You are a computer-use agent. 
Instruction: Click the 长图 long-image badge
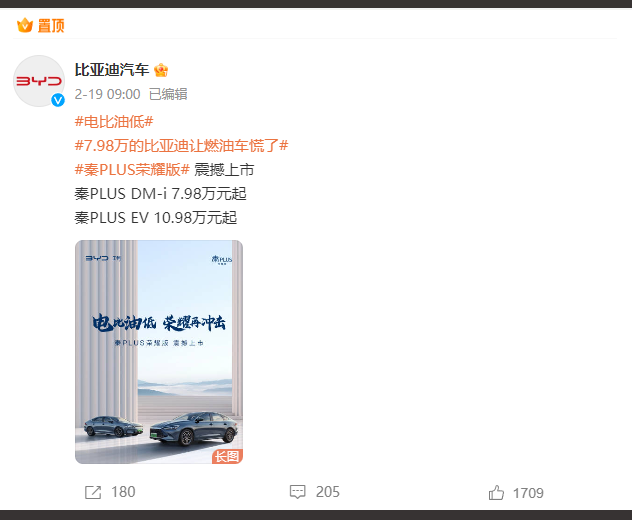227,456
